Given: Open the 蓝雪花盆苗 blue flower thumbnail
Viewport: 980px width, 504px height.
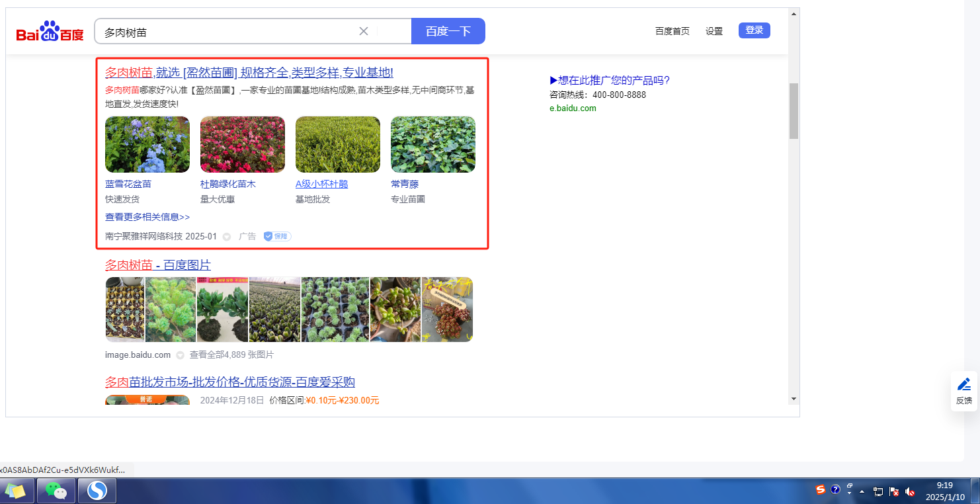Looking at the screenshot, I should pos(147,145).
